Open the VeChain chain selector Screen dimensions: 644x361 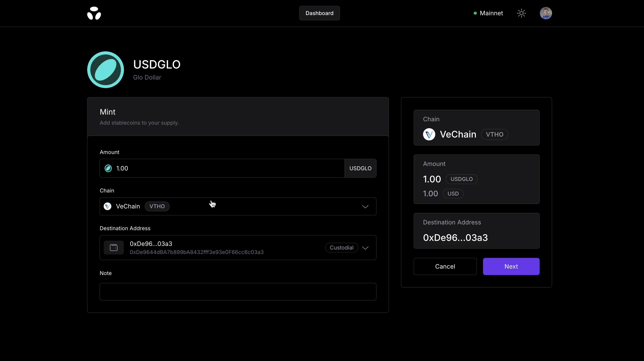(237, 206)
